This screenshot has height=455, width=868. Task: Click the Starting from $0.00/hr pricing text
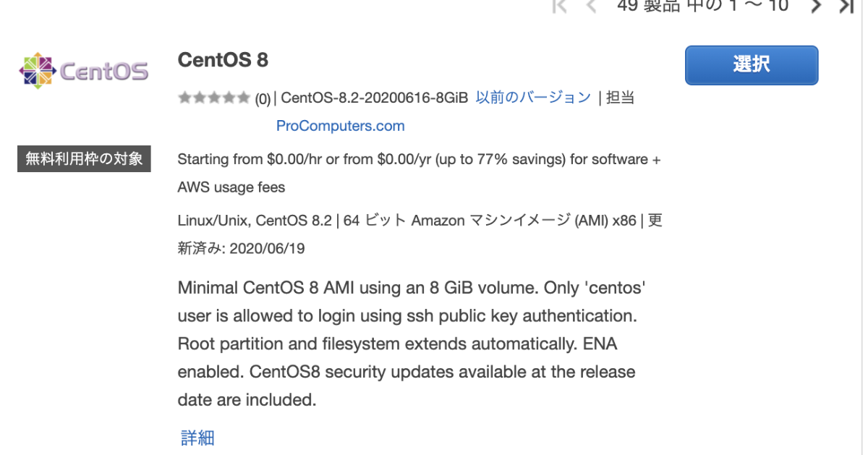[x=420, y=173]
